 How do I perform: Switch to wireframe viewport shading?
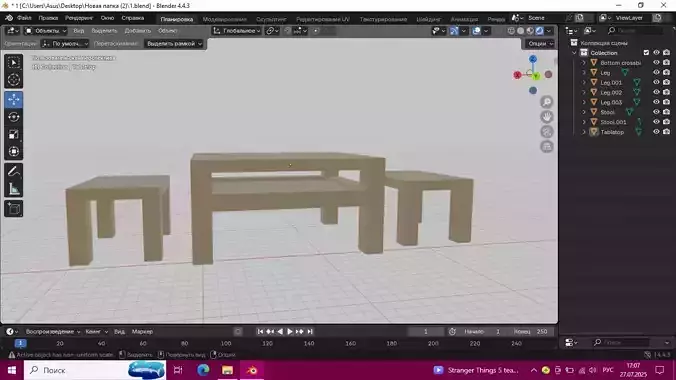pyautogui.click(x=511, y=31)
